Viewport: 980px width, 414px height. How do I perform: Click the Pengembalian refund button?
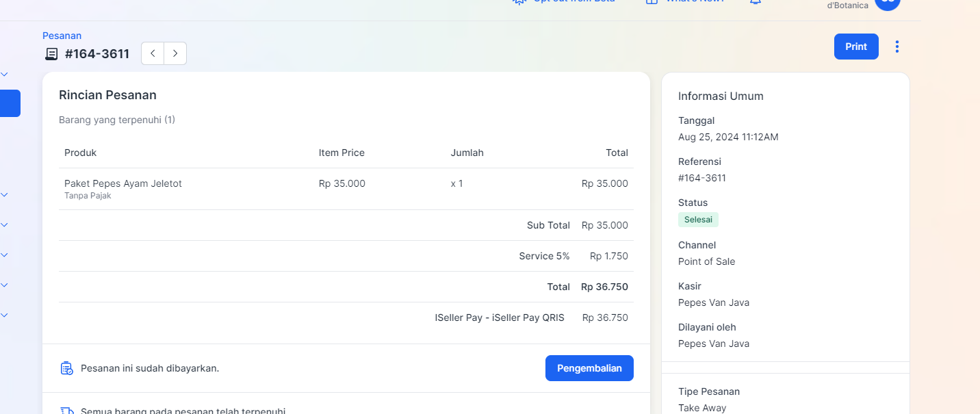589,368
